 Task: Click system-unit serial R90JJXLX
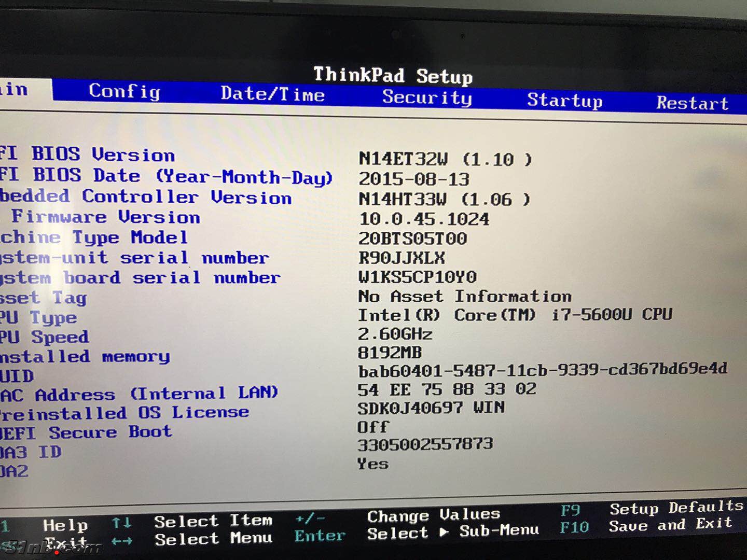tap(402, 258)
